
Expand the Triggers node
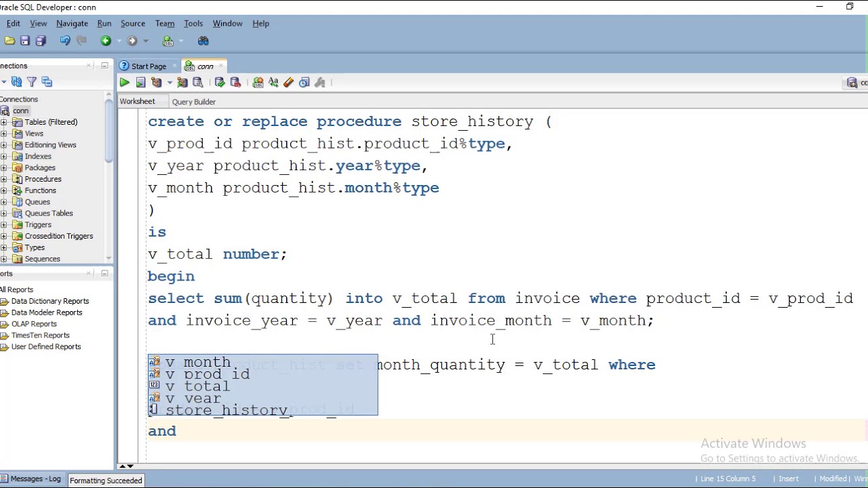point(4,224)
